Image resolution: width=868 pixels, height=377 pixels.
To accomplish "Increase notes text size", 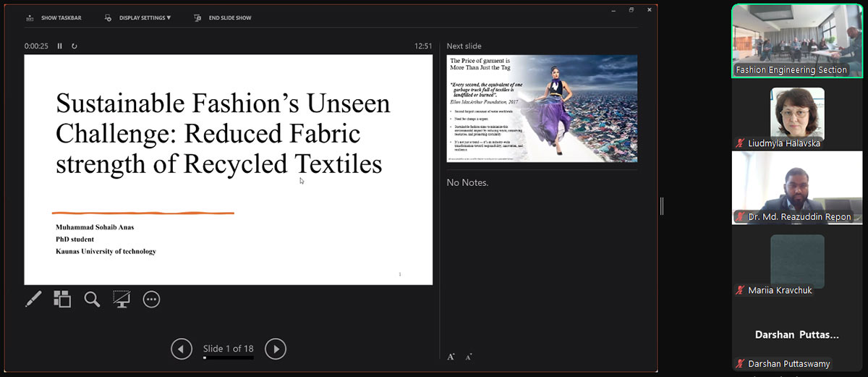I will pyautogui.click(x=451, y=356).
